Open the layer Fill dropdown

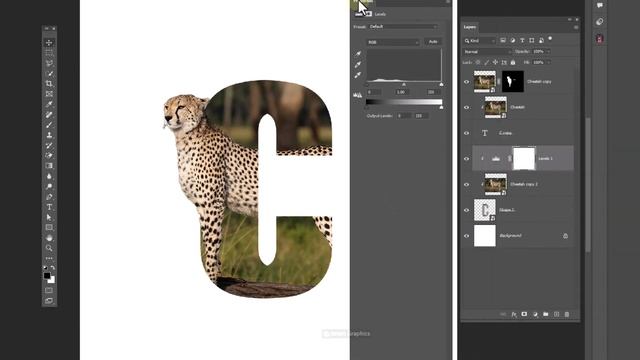pos(548,62)
